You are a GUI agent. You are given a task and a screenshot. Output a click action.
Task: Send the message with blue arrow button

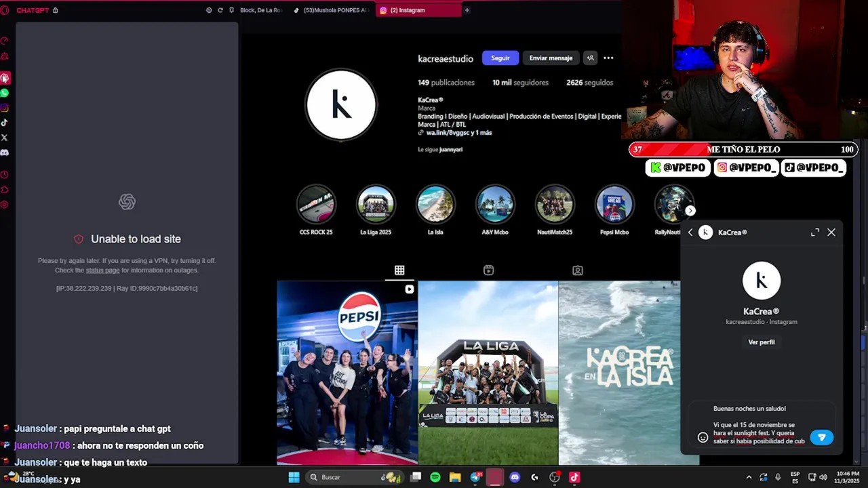point(822,437)
